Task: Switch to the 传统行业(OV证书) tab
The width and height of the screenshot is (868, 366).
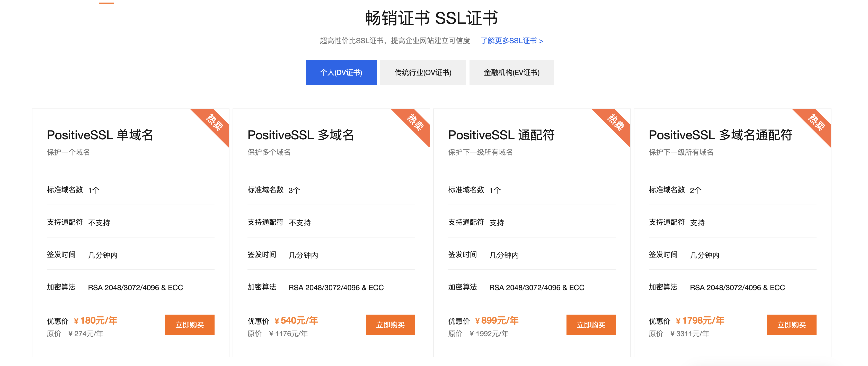Action: [422, 72]
